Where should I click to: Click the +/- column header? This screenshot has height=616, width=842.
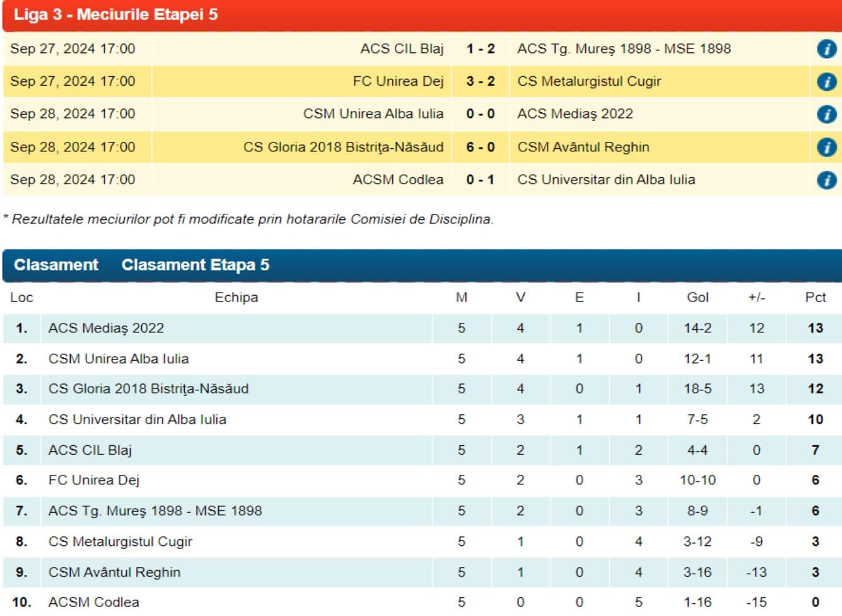pyautogui.click(x=757, y=298)
